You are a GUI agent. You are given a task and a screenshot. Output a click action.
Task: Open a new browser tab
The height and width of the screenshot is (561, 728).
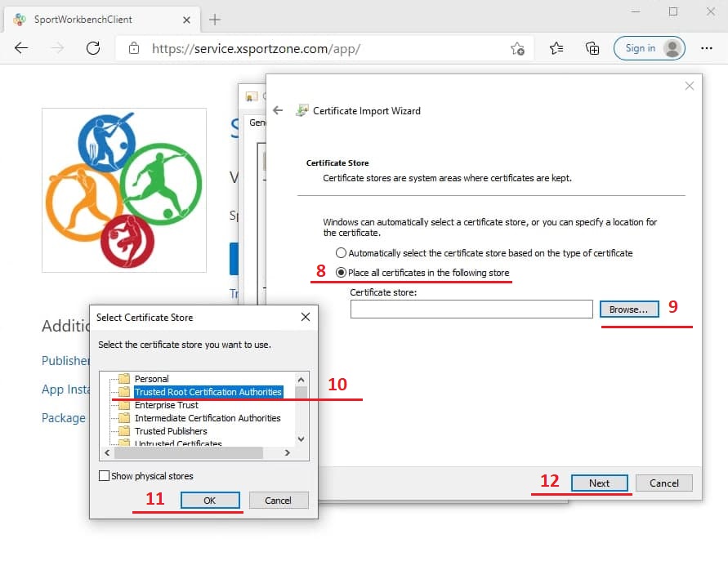[215, 20]
